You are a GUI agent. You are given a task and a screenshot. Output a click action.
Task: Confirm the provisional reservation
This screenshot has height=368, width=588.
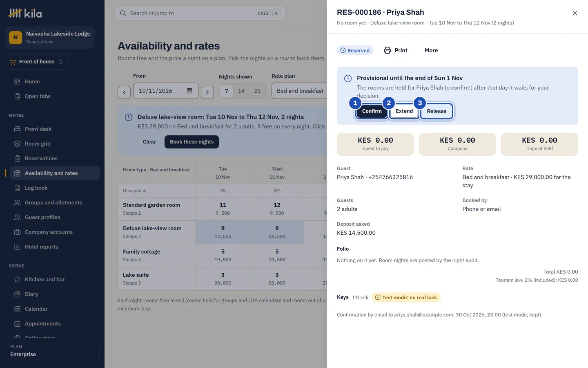pyautogui.click(x=372, y=111)
